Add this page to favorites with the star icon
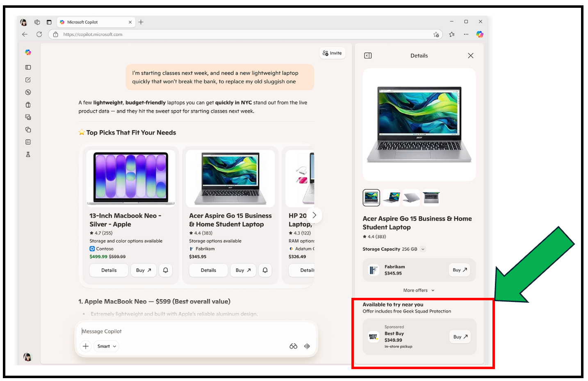Image resolution: width=588 pixels, height=381 pixels. click(x=436, y=34)
